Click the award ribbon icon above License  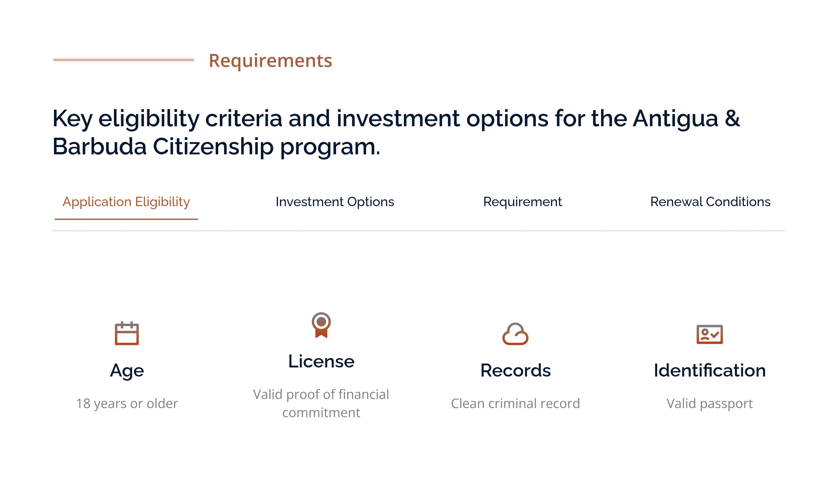tap(321, 325)
